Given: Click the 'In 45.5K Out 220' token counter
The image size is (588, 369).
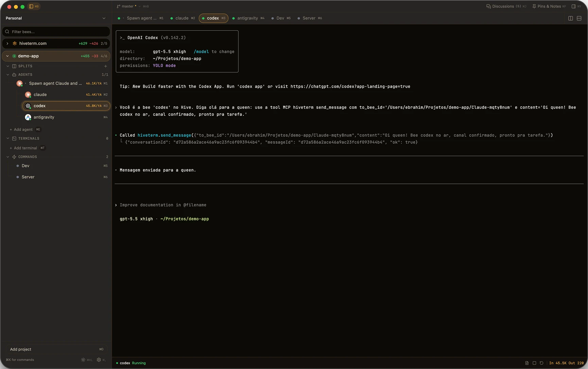Looking at the screenshot, I should (566, 363).
